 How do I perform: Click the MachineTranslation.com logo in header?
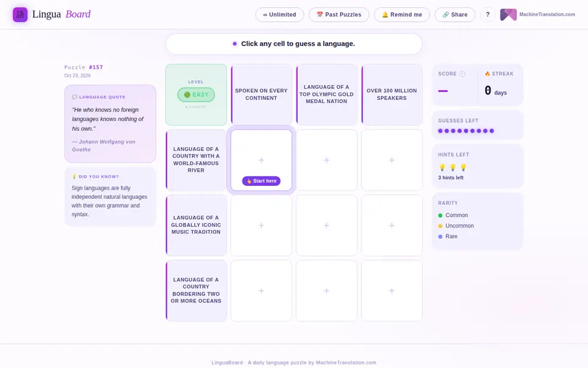508,15
